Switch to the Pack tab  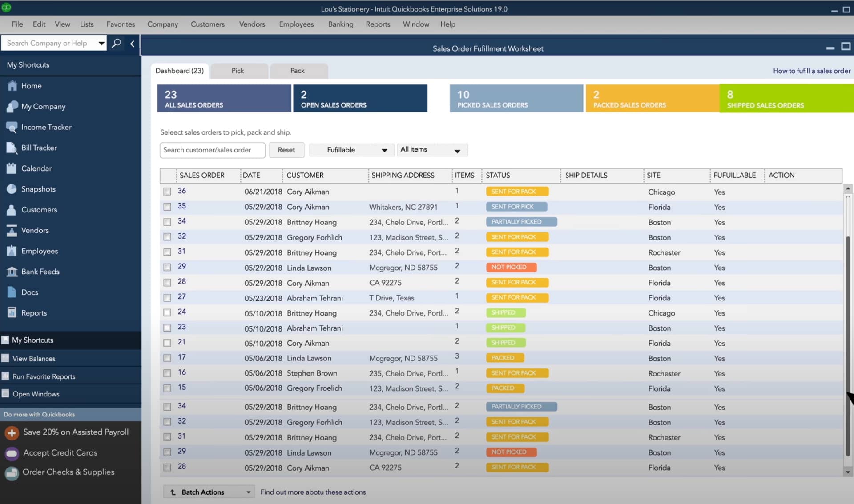(x=298, y=71)
